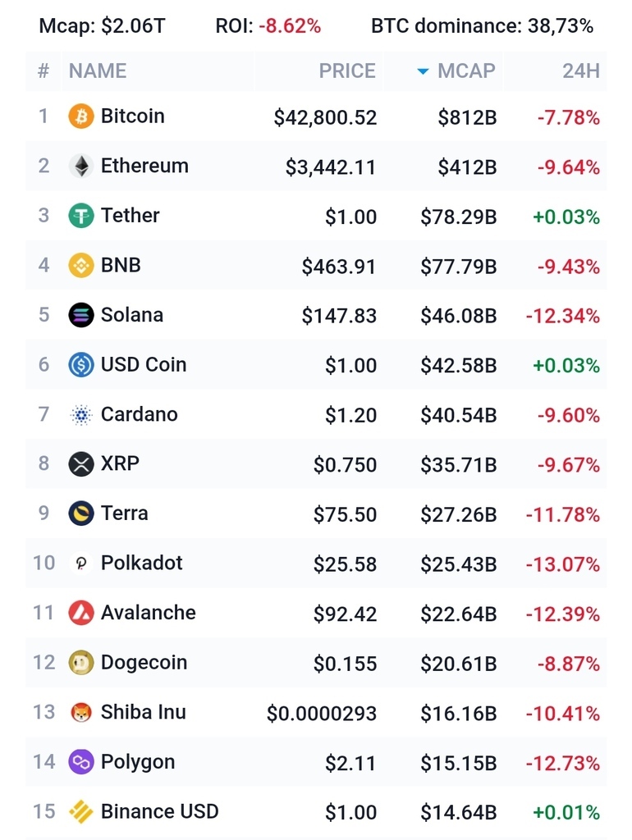Open the Cardano coin name link
The image size is (632, 840).
(x=139, y=414)
